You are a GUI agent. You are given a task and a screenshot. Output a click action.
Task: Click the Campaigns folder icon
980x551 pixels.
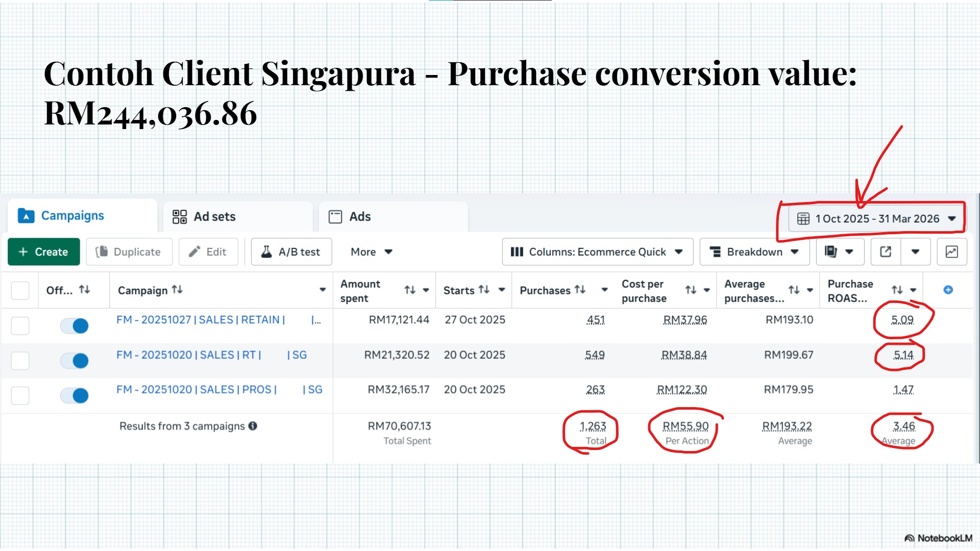click(26, 216)
